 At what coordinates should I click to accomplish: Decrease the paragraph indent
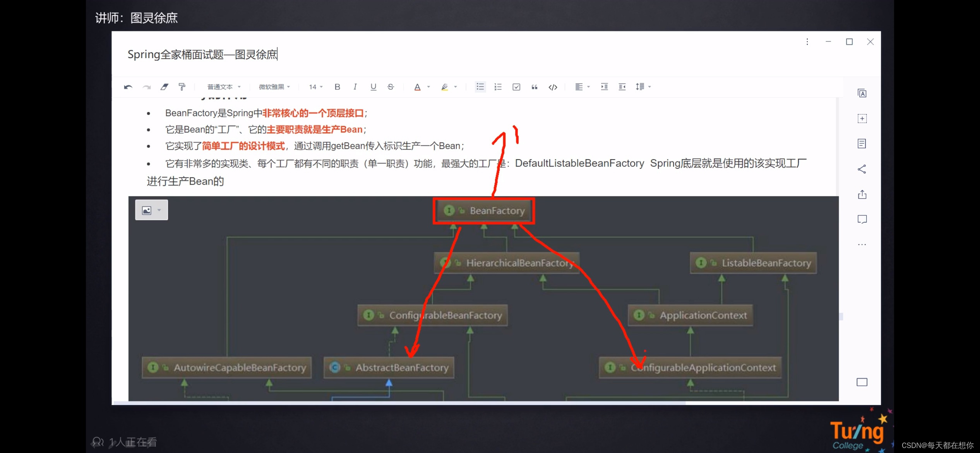(x=622, y=87)
